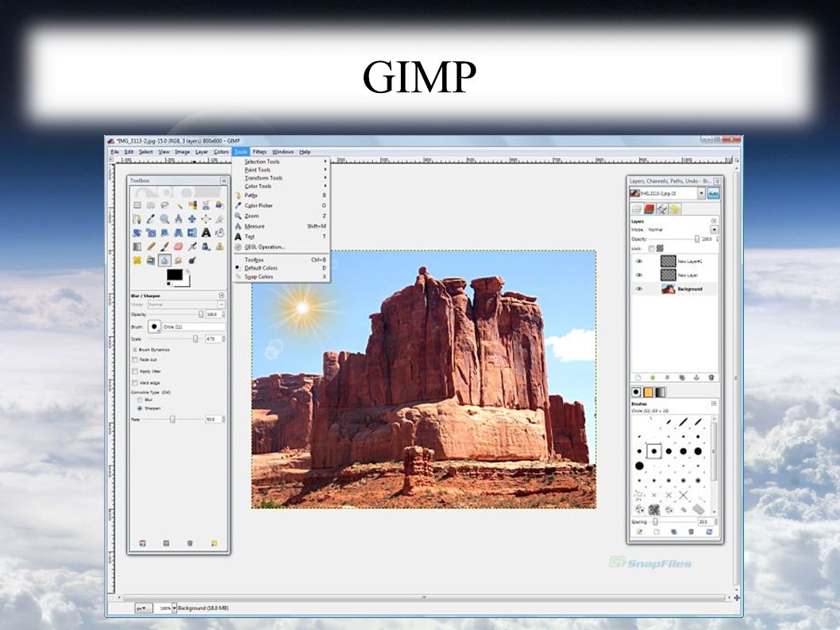840x630 pixels.
Task: Select the Paintbrush tool
Action: pos(165,246)
